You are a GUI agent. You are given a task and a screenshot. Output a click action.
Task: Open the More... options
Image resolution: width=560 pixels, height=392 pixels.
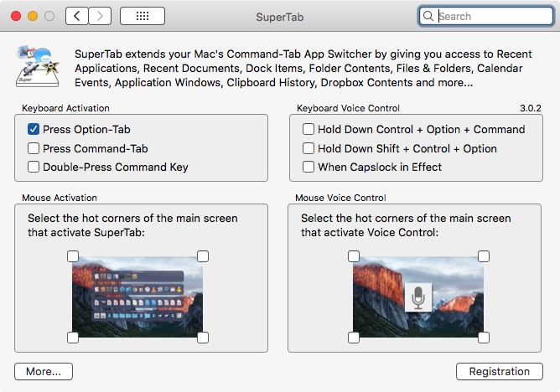[44, 372]
